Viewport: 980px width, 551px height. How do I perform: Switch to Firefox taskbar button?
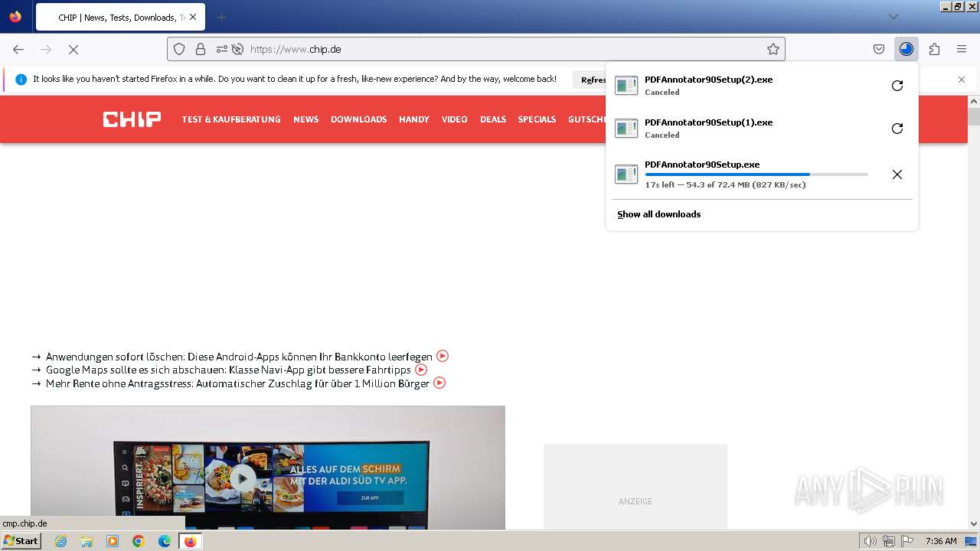pos(190,541)
